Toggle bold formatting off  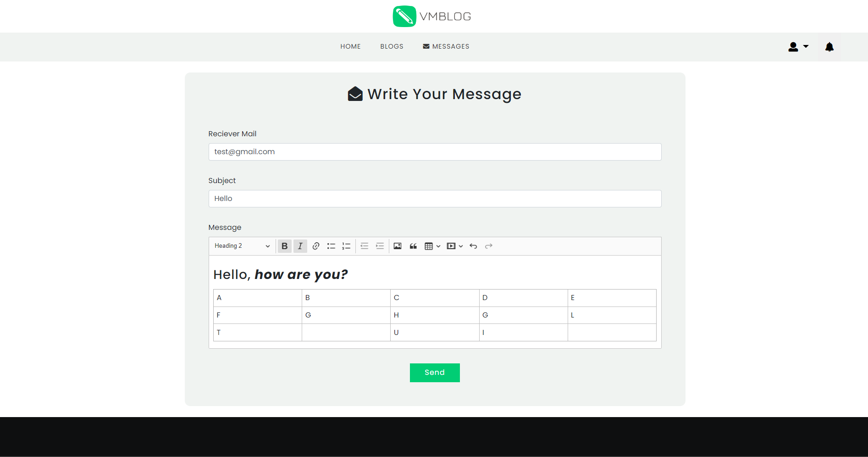284,246
